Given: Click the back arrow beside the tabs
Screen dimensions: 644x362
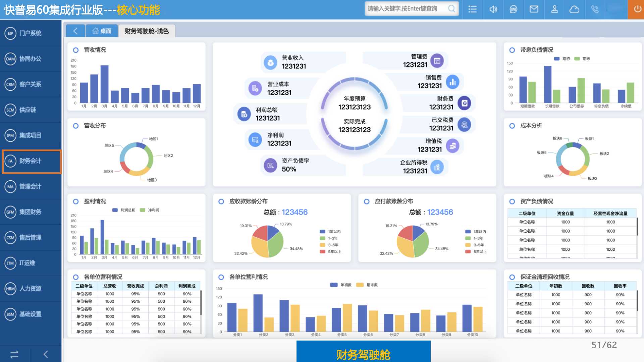Looking at the screenshot, I should (x=75, y=31).
